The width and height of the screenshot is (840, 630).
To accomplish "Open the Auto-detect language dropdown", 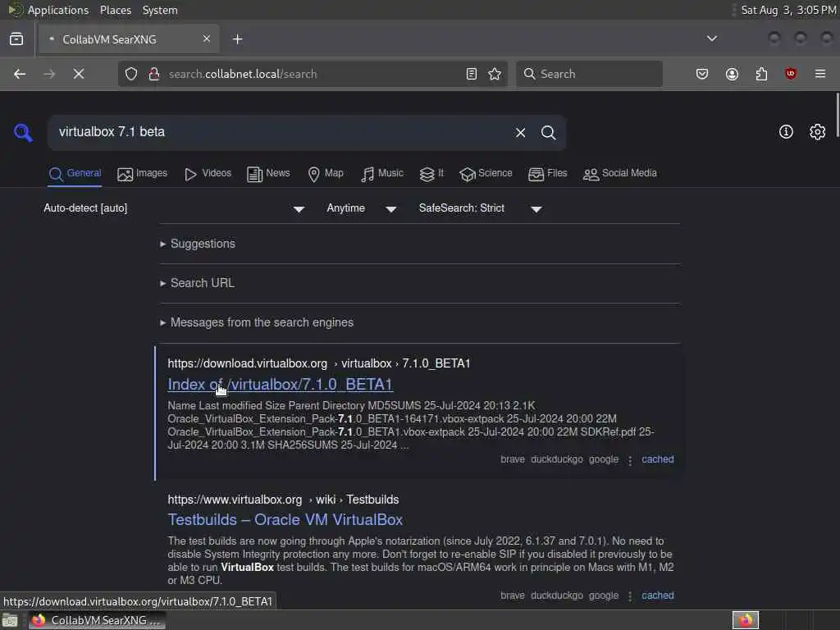I will click(x=174, y=208).
